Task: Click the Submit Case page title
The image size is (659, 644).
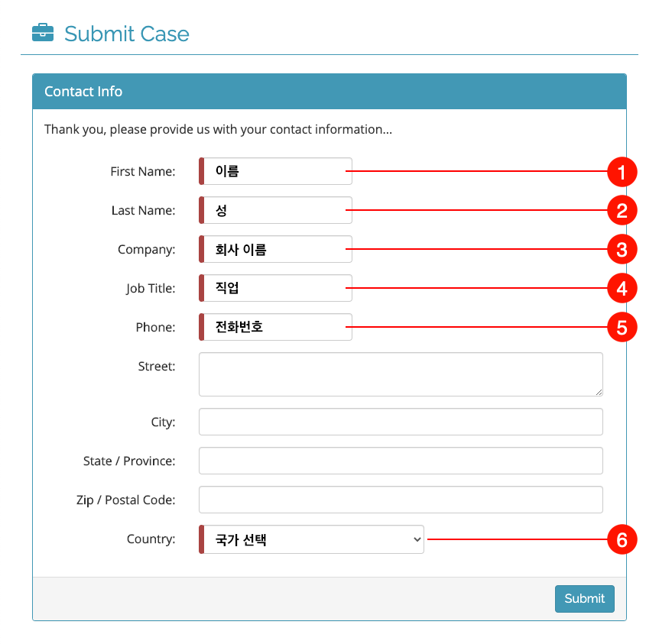Action: point(126,34)
